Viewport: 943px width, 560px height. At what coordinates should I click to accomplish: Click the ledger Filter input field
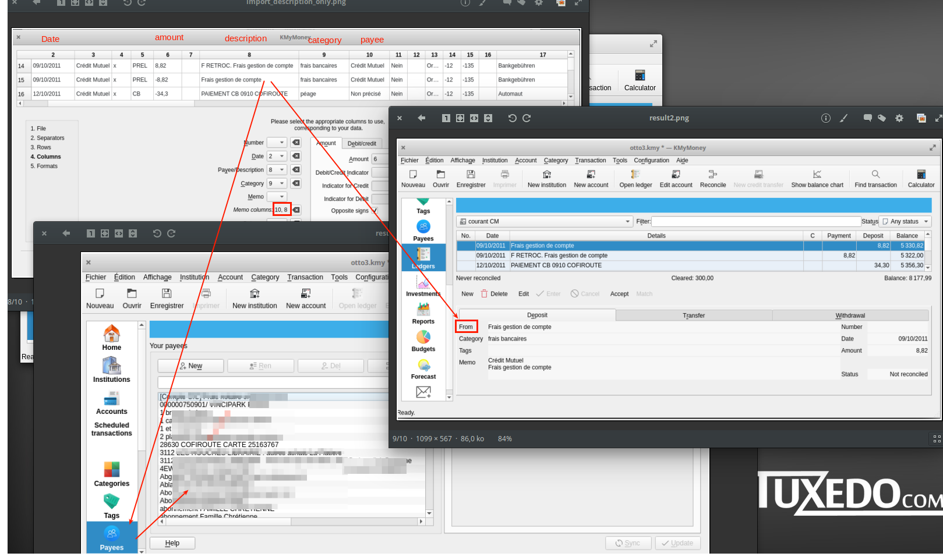[755, 222]
